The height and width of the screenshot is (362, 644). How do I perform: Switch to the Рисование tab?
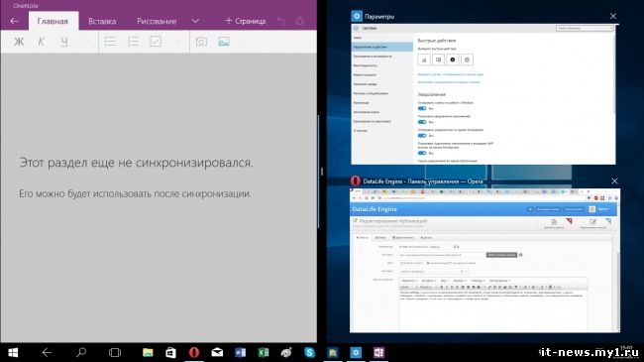(x=157, y=21)
